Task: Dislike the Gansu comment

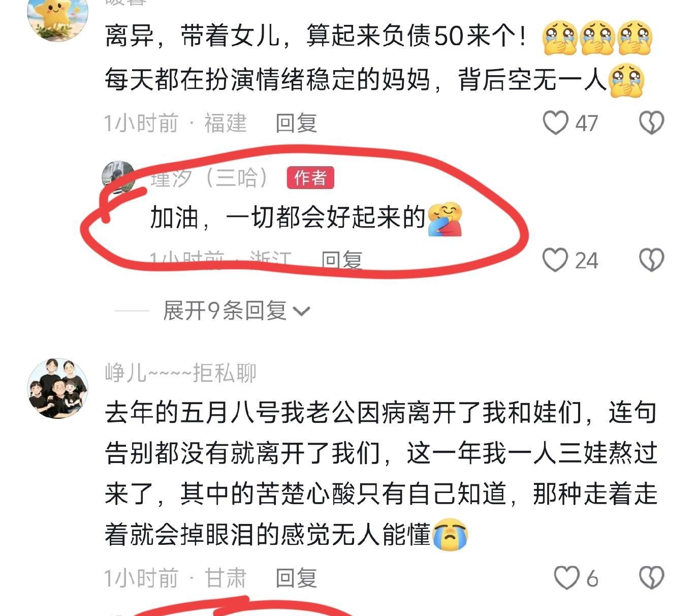Action: [x=651, y=578]
